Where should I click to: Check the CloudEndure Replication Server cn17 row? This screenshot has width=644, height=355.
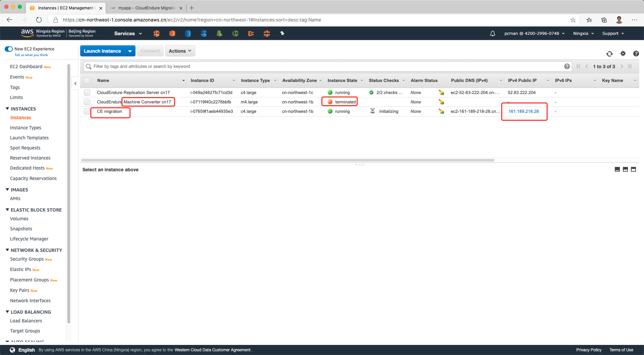pos(87,93)
